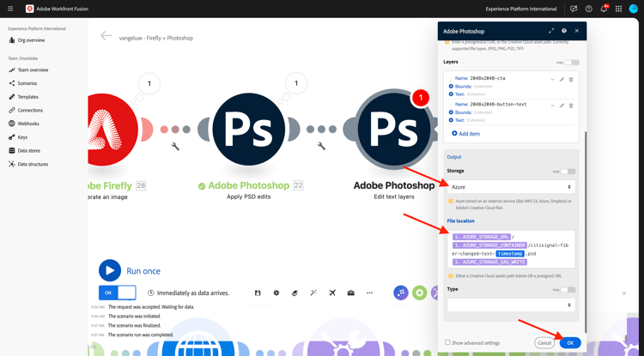644x356 pixels.
Task: Expand Bounds under 2048x2048-cta
Action: pos(452,86)
